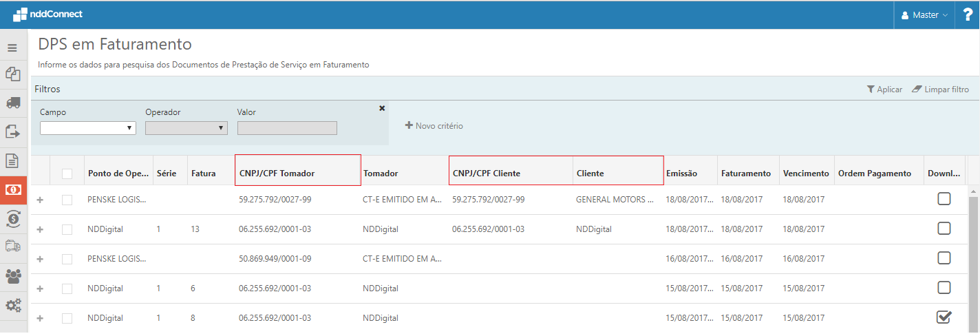
Task: Click the Filtros section title
Action: [47, 90]
